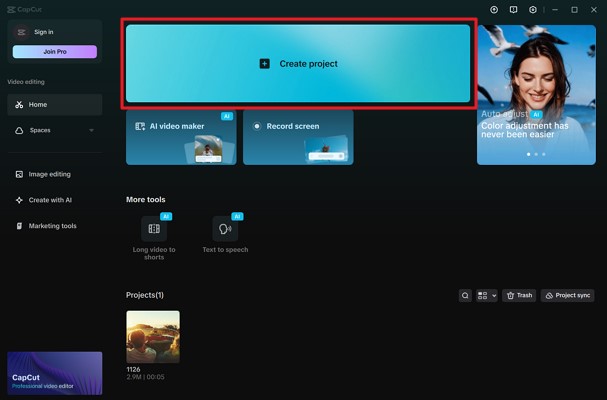
Task: Start the Record screen tool
Action: 297,137
